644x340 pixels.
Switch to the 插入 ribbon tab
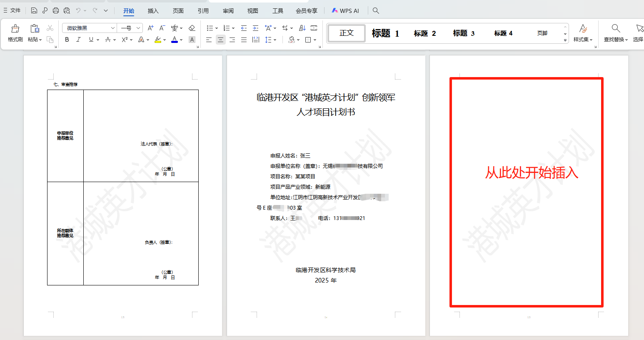click(x=153, y=11)
